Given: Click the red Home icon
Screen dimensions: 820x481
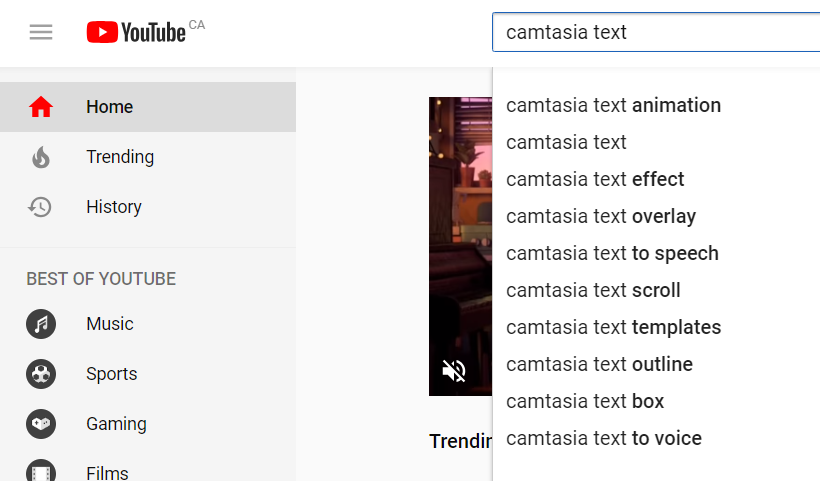Looking at the screenshot, I should tap(41, 107).
